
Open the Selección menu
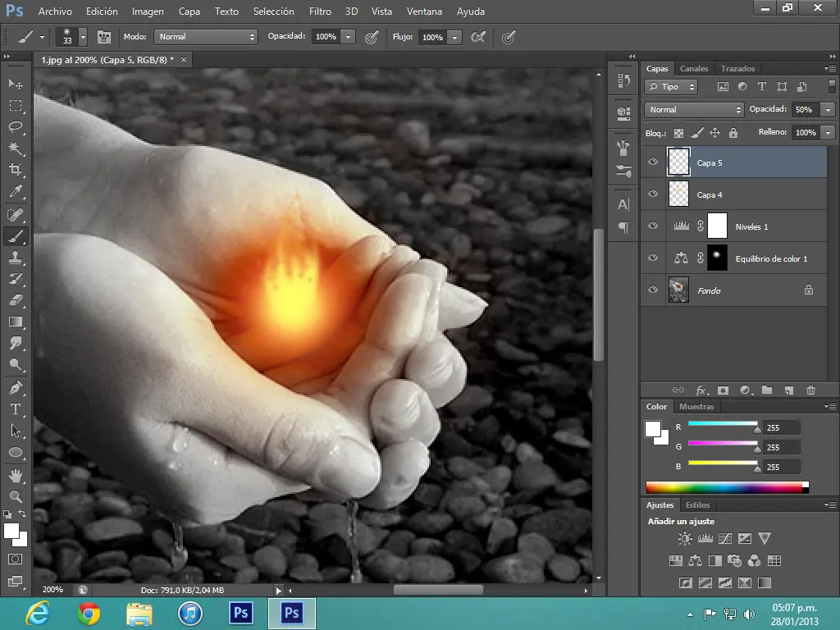point(274,11)
